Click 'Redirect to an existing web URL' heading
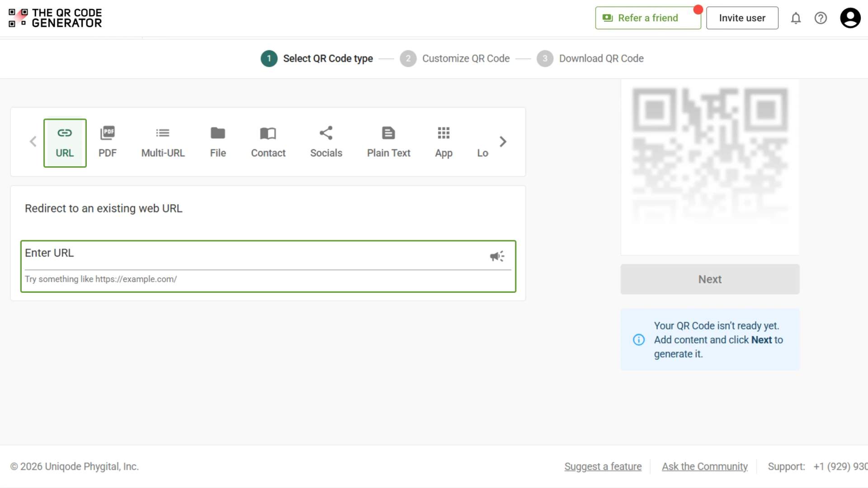This screenshot has width=868, height=488. pos(104,208)
